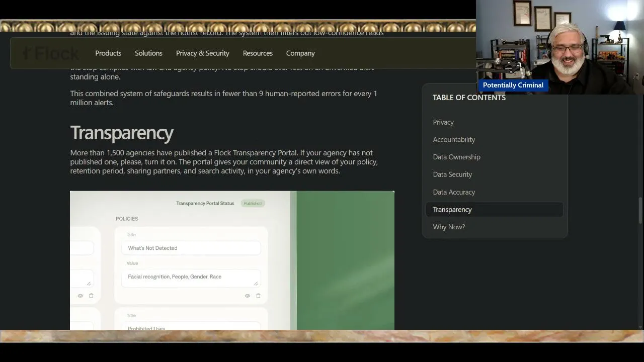Click the webcam video of the presenter
This screenshot has height=362, width=644.
560,47
